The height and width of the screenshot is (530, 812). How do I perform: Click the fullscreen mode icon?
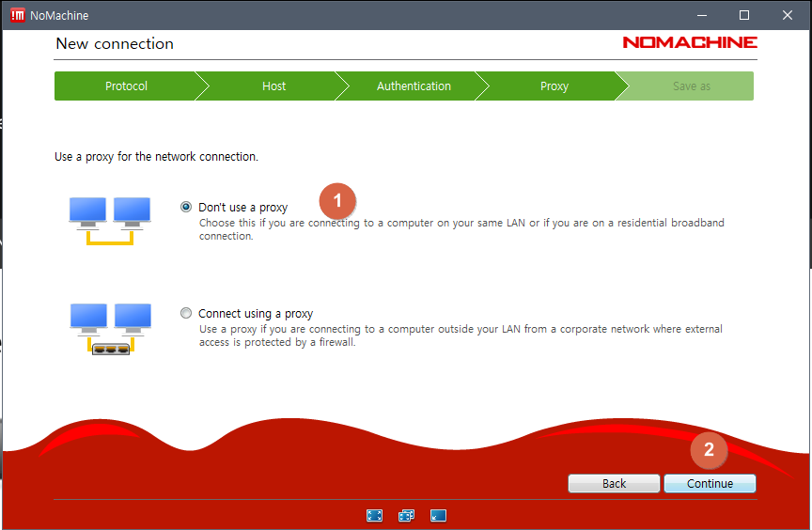(374, 516)
